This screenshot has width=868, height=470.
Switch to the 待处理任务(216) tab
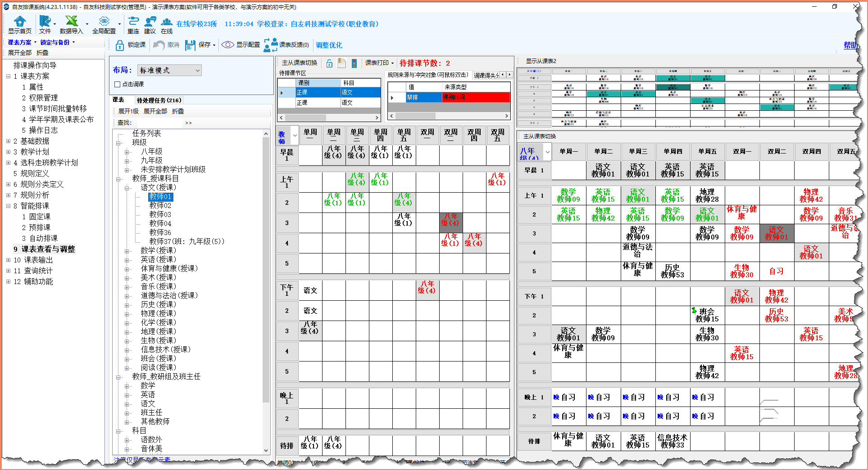pyautogui.click(x=159, y=100)
